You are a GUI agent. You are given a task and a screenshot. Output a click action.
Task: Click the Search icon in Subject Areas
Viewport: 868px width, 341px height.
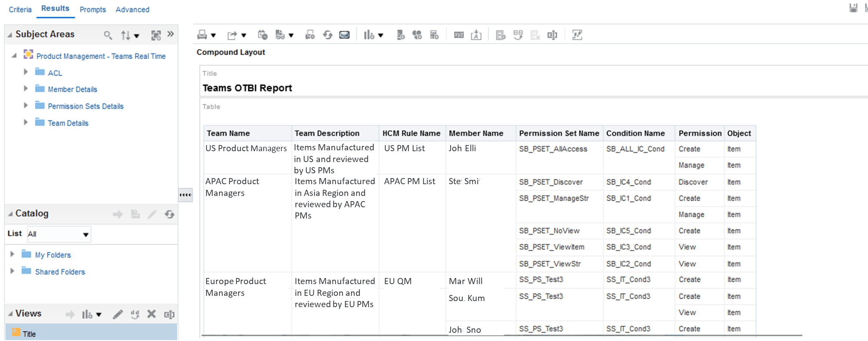tap(108, 35)
